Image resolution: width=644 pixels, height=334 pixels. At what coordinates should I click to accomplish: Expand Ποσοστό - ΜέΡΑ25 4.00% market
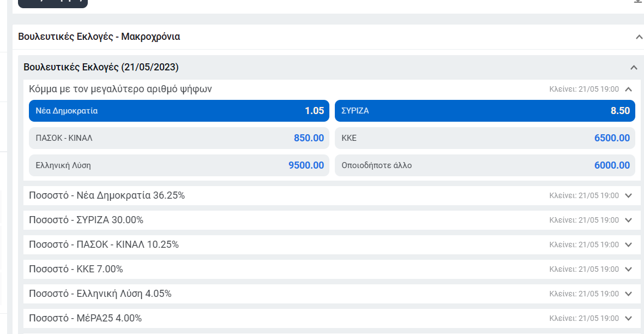[628, 318]
